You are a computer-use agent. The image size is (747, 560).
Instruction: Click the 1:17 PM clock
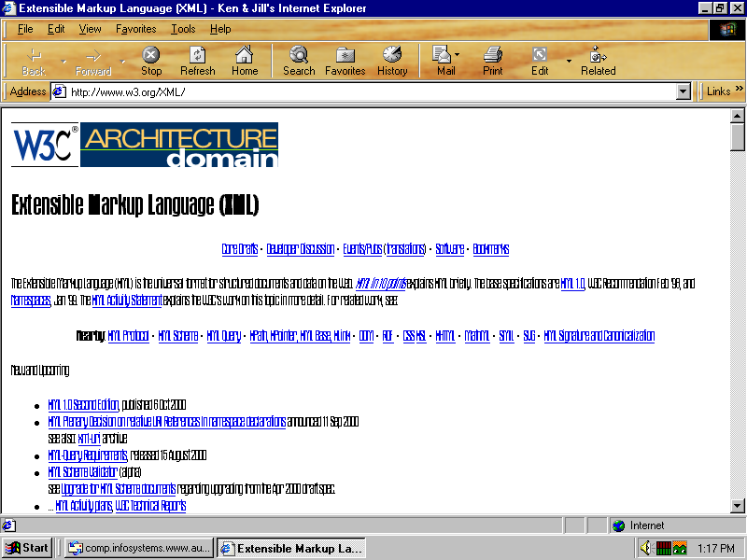click(716, 548)
